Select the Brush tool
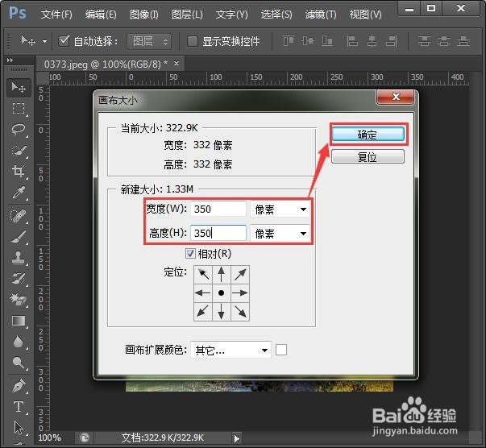Image resolution: width=486 pixels, height=448 pixels. [x=19, y=237]
